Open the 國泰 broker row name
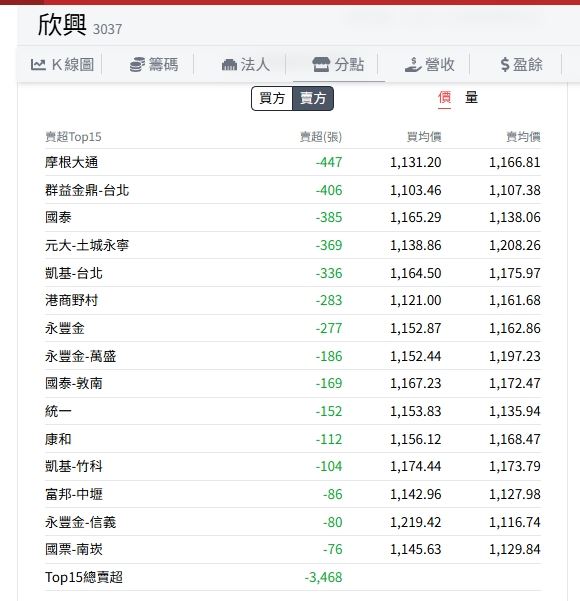 (x=58, y=217)
